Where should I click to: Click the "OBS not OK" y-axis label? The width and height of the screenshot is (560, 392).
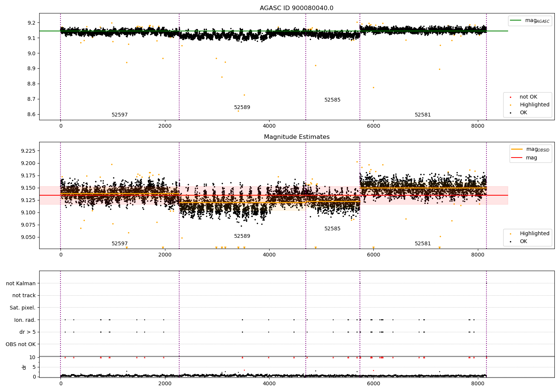(21, 344)
